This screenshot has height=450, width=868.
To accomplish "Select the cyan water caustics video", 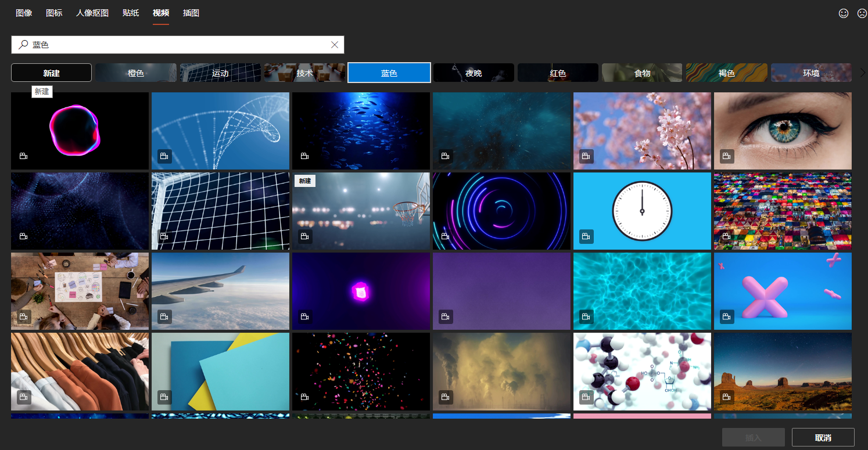I will coord(642,291).
